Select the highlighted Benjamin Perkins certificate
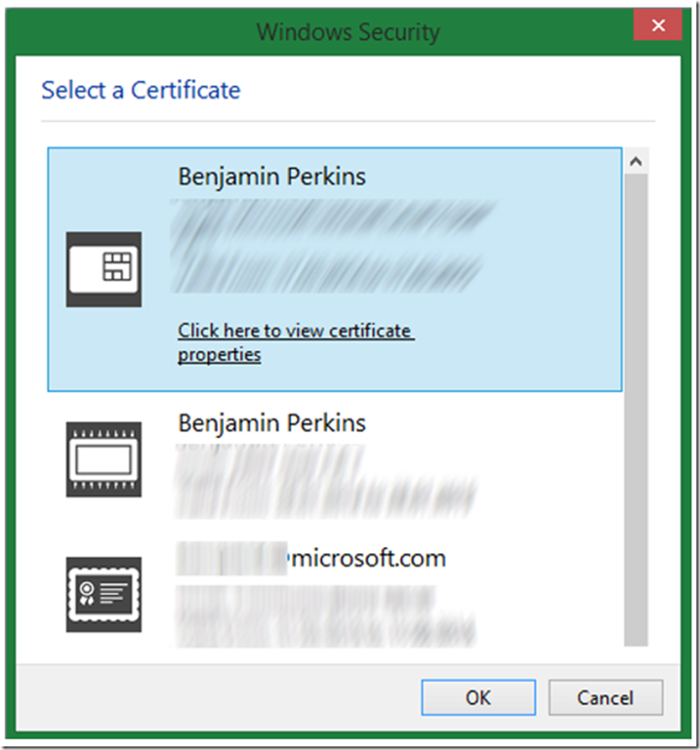The image size is (700, 750). 335,269
